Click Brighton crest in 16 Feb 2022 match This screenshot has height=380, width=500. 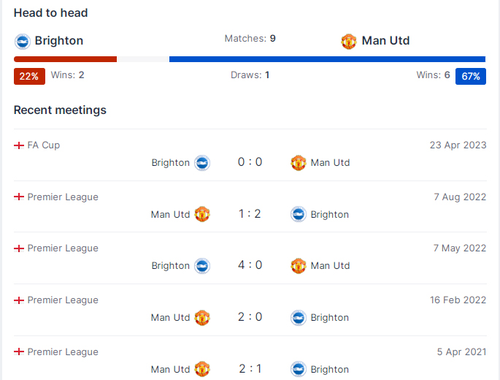298,318
